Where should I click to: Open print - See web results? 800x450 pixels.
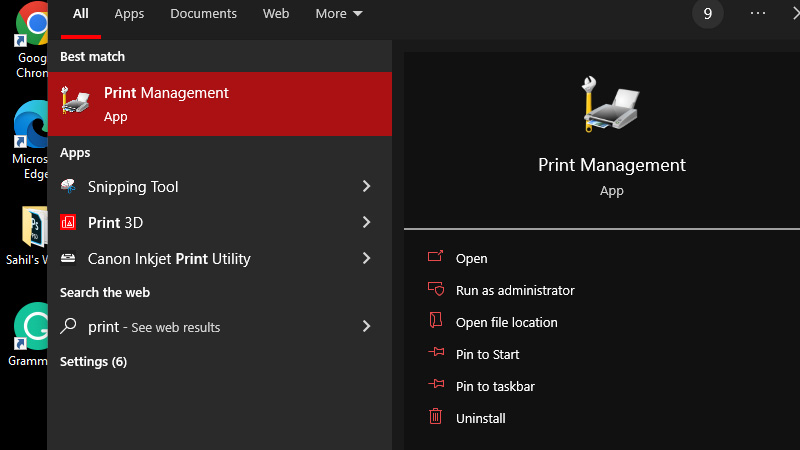click(220, 326)
